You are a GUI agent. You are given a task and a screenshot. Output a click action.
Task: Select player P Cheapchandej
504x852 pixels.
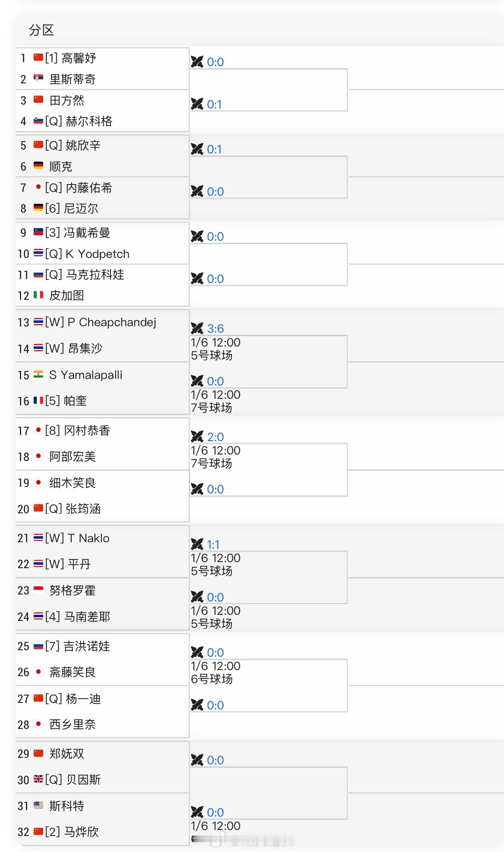[x=111, y=322]
